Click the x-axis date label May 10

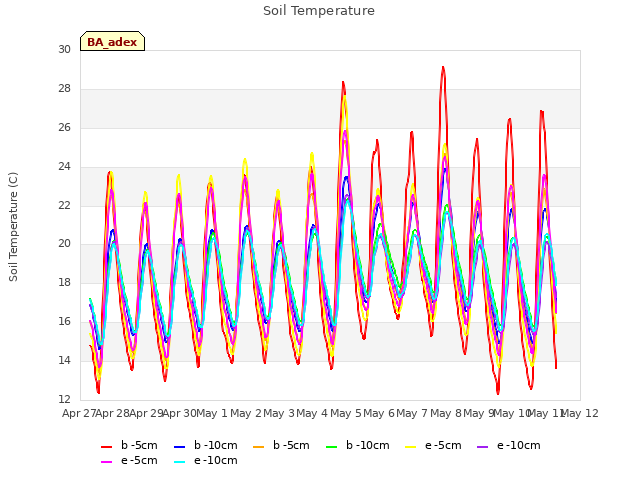(x=511, y=414)
